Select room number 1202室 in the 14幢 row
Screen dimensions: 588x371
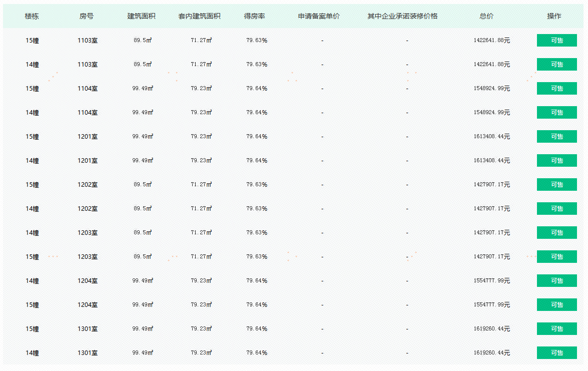tap(88, 209)
